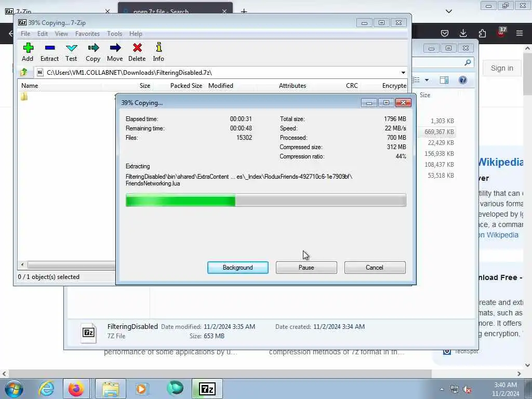This screenshot has width=532, height=399.
Task: Click the Copy toolbar icon
Action: 93,52
